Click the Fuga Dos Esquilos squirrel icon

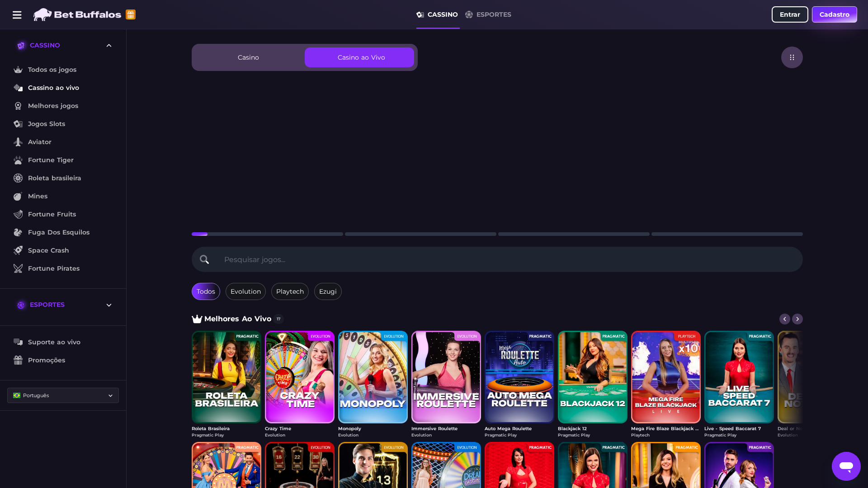click(x=18, y=232)
